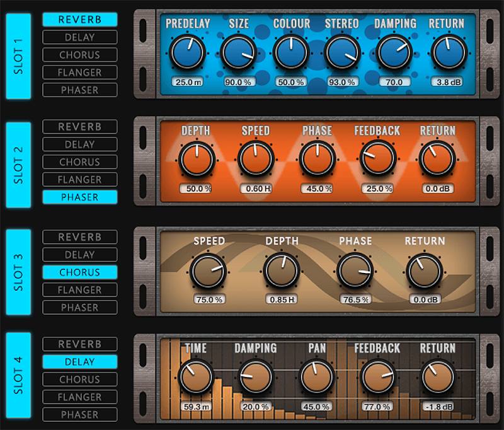
Task: Select REVERB effect in Slot 2
Action: click(x=80, y=127)
